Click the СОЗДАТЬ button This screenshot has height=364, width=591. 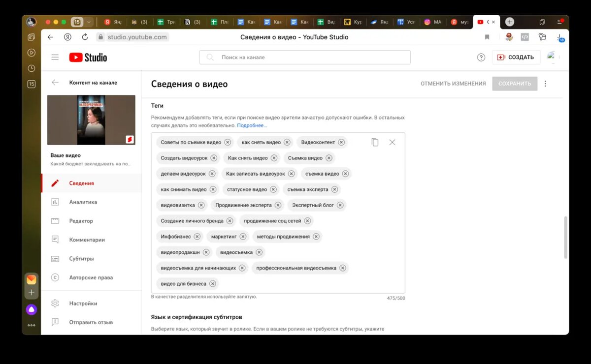[x=516, y=57]
